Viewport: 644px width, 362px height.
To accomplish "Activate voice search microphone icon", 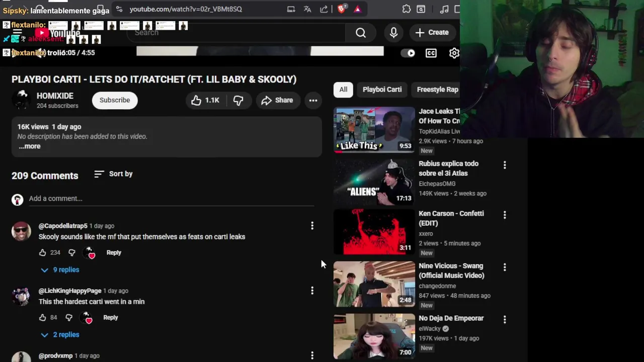I will click(x=393, y=33).
